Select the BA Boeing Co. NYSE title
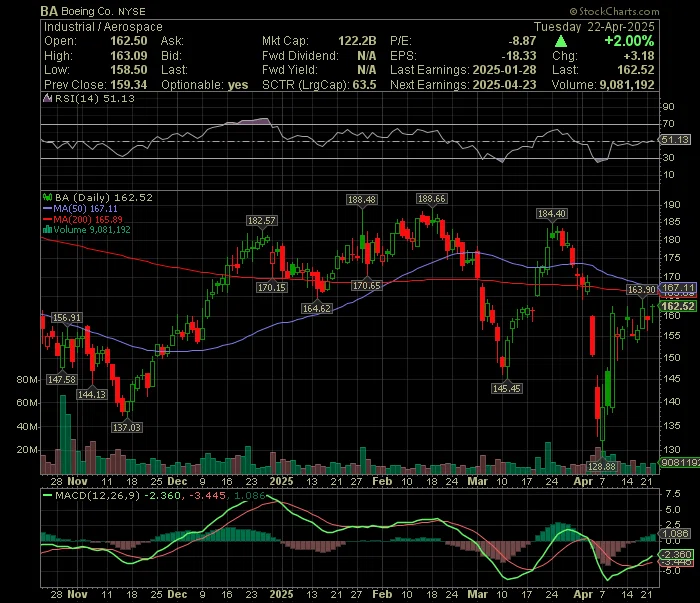Image resolution: width=700 pixels, height=603 pixels. pyautogui.click(x=93, y=11)
